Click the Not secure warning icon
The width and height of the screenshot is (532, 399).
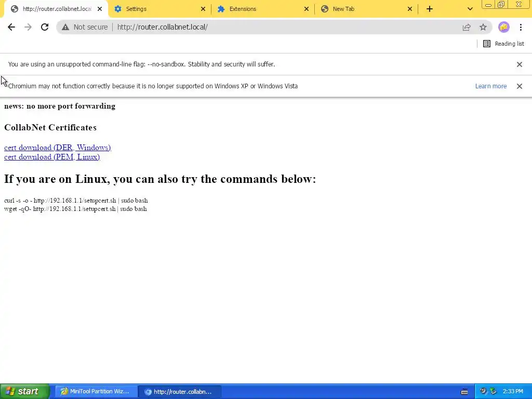[65, 27]
